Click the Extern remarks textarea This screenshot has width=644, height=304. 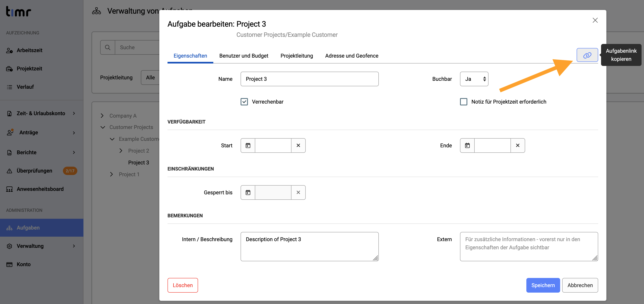tap(529, 246)
